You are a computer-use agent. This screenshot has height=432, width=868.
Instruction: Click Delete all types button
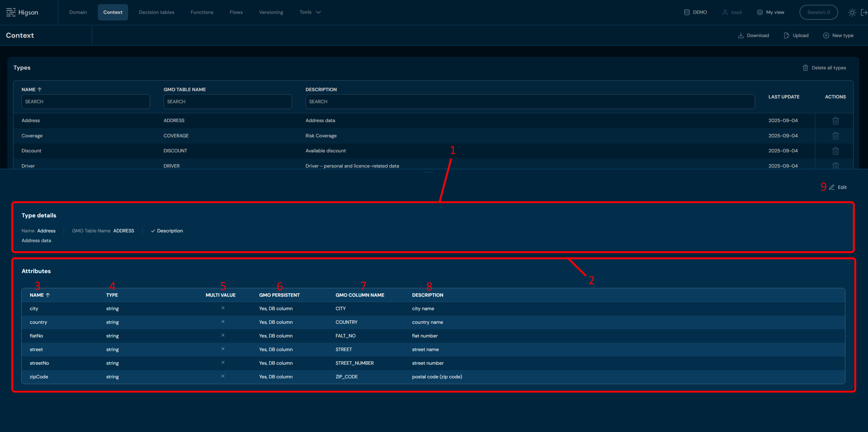(x=824, y=68)
